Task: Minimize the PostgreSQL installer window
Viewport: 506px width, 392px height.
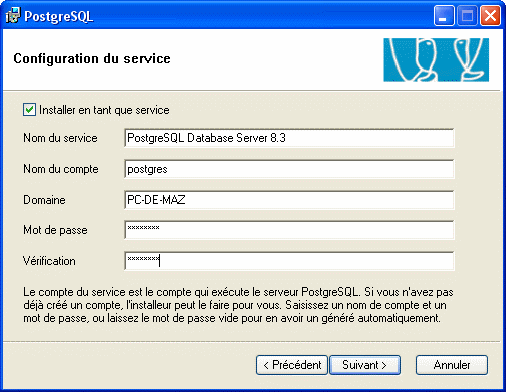Action: click(x=444, y=16)
